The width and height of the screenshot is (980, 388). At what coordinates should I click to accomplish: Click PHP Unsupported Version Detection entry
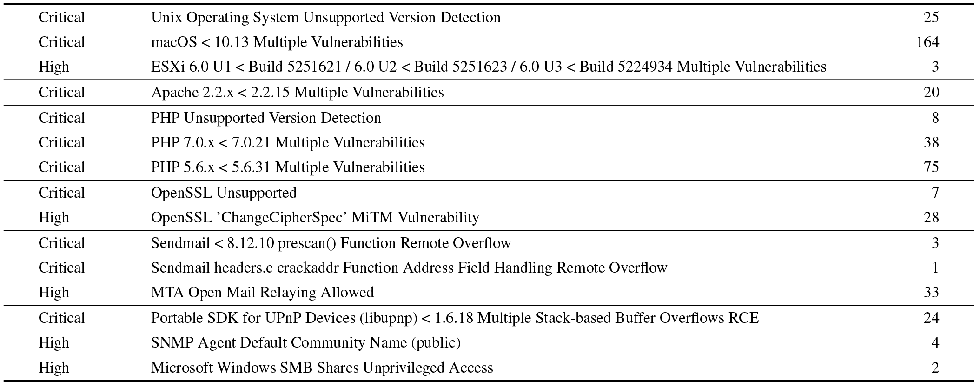click(x=266, y=118)
